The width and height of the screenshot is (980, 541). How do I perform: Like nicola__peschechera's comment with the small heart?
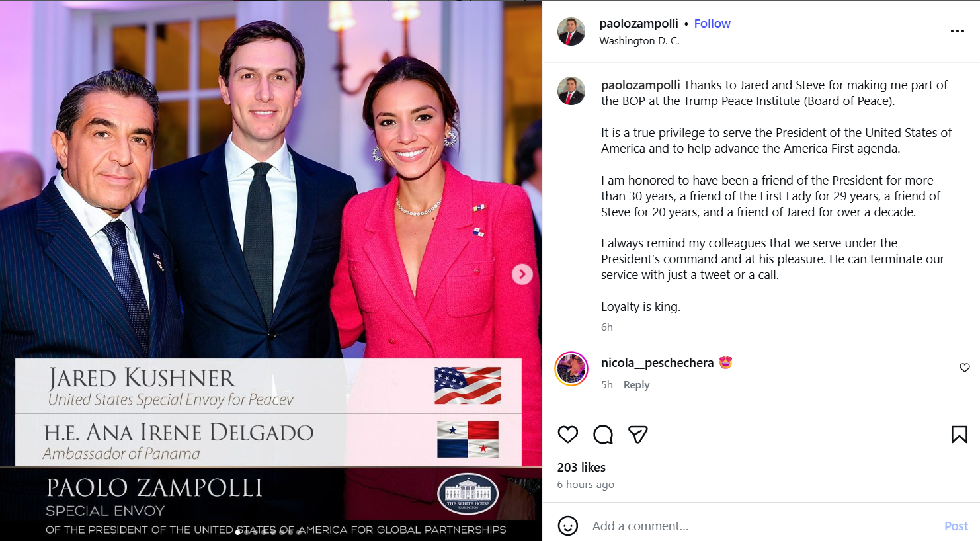[965, 368]
